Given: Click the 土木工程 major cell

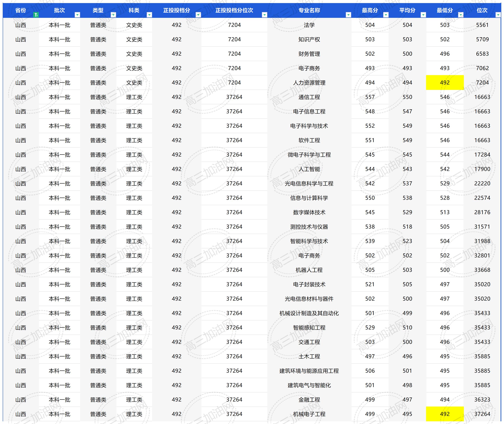Looking at the screenshot, I should [x=309, y=356].
